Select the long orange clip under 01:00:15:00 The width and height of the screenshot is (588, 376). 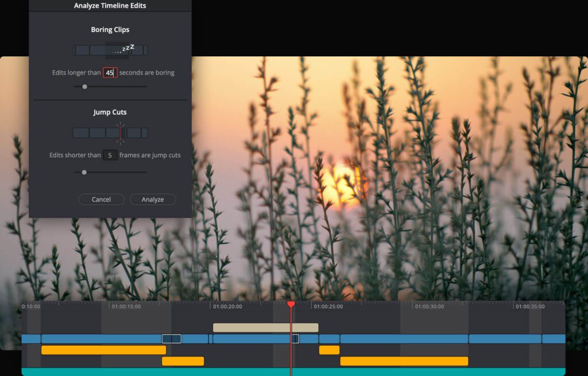(x=103, y=350)
